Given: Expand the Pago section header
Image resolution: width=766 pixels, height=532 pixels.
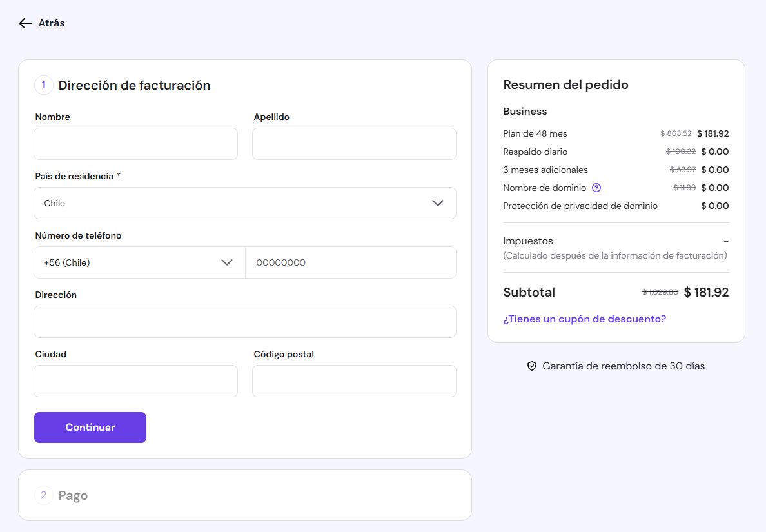Looking at the screenshot, I should pos(74,495).
